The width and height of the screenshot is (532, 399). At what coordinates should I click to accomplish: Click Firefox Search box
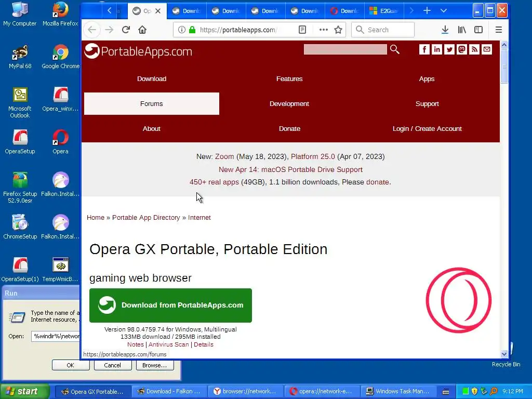(383, 30)
